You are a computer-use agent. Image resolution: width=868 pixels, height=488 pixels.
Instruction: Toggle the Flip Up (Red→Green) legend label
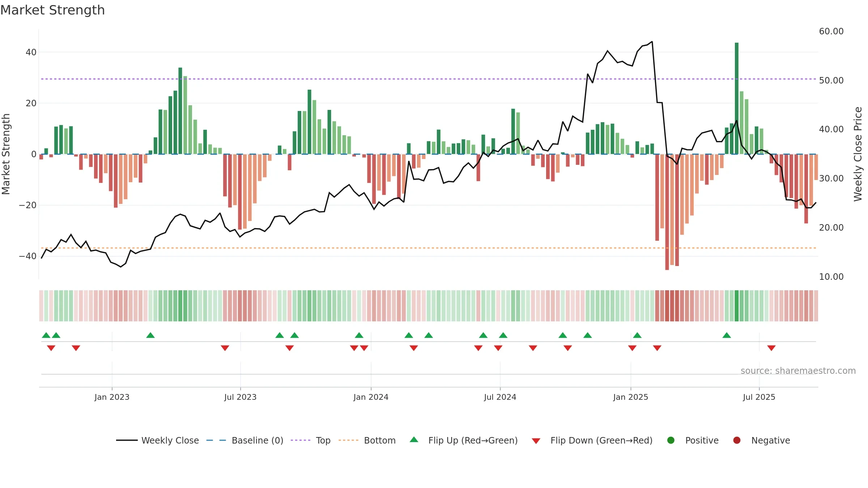[x=473, y=440]
